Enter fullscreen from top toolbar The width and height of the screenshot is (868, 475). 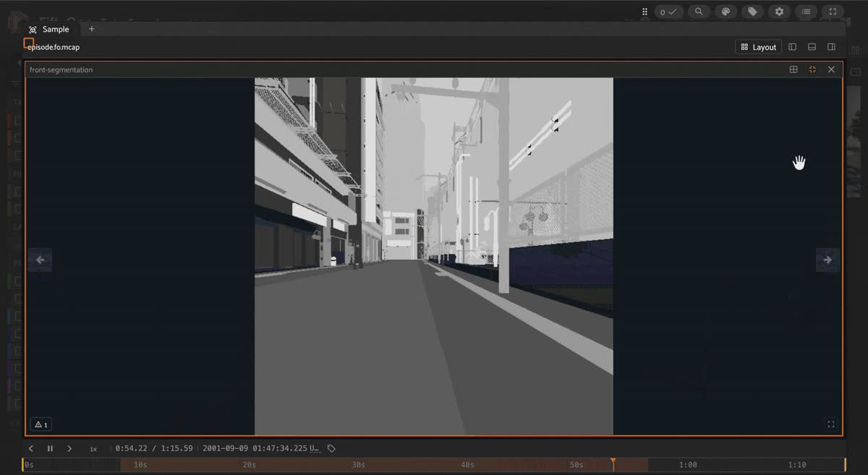click(x=833, y=12)
